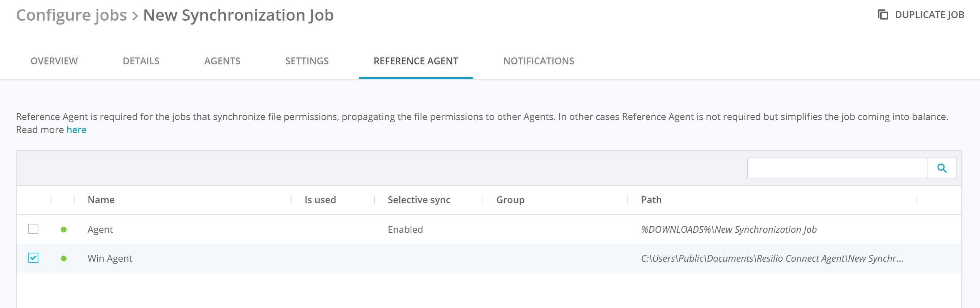
Task: Check the Agent row checkbox
Action: coord(34,229)
